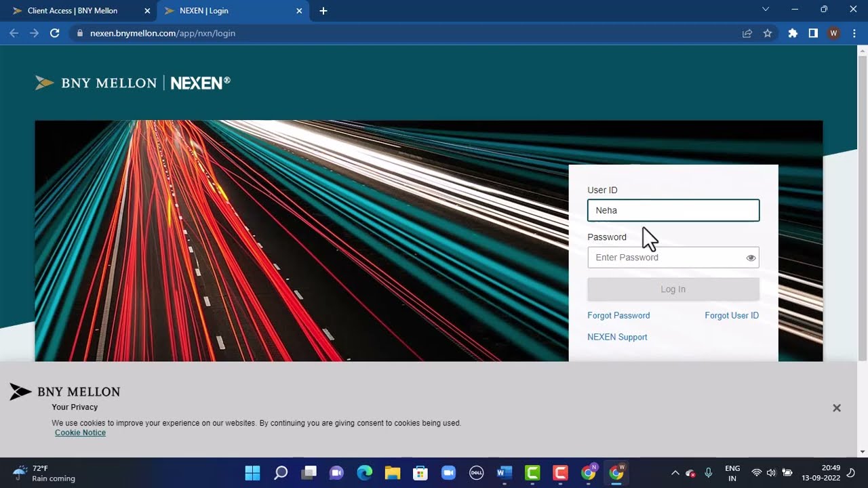This screenshot has height=488, width=868.
Task: Open the red Camtasia icon in taskbar
Action: pyautogui.click(x=560, y=473)
